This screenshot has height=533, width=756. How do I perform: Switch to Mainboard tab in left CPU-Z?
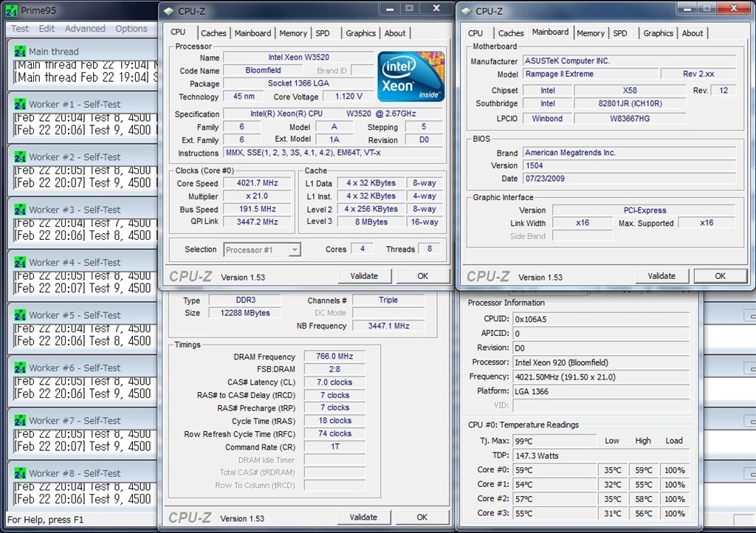(252, 32)
